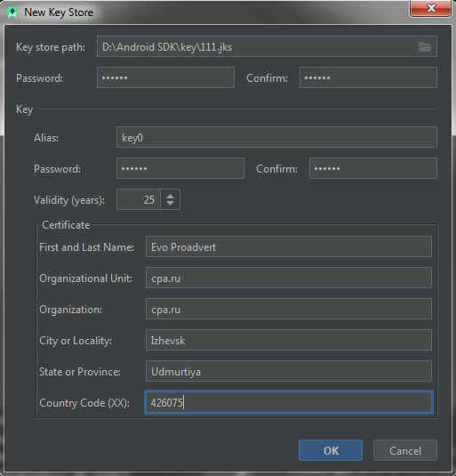Cancel the New Key Store dialog
Image resolution: width=456 pixels, height=476 pixels.
pos(405,450)
